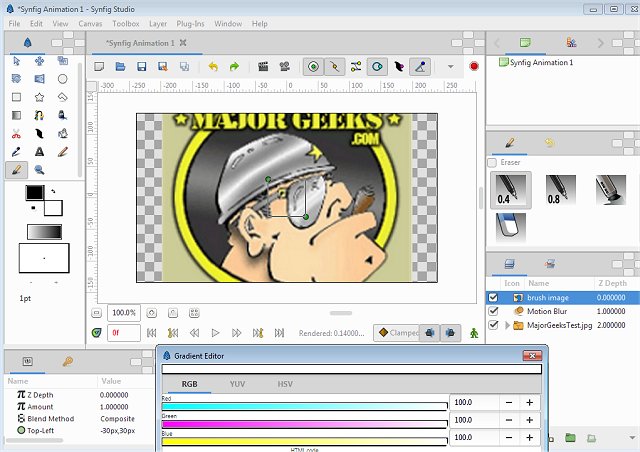Open the zoom percentage dropdown
The height and width of the screenshot is (452, 640).
pos(124,312)
